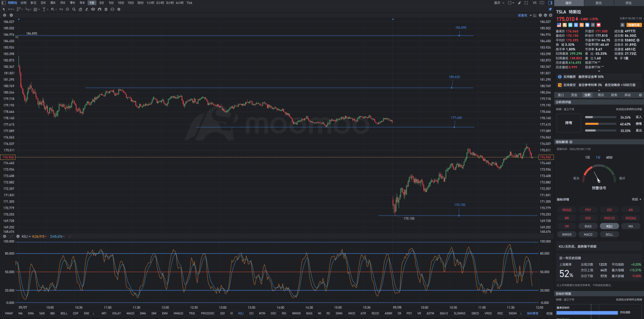Viewport: 644px width, 319px height.
Task: Click the blue tag icon under price
Action: click(x=587, y=25)
